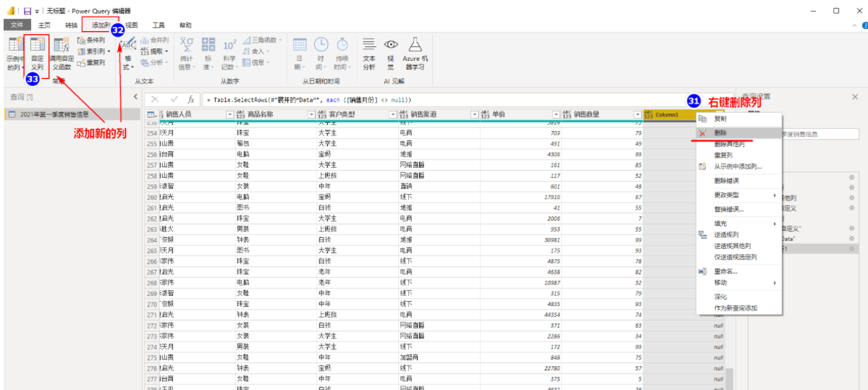Choose 复制 (Copy) in context menu
Screen dimensions: 868x390
pyautogui.click(x=738, y=119)
